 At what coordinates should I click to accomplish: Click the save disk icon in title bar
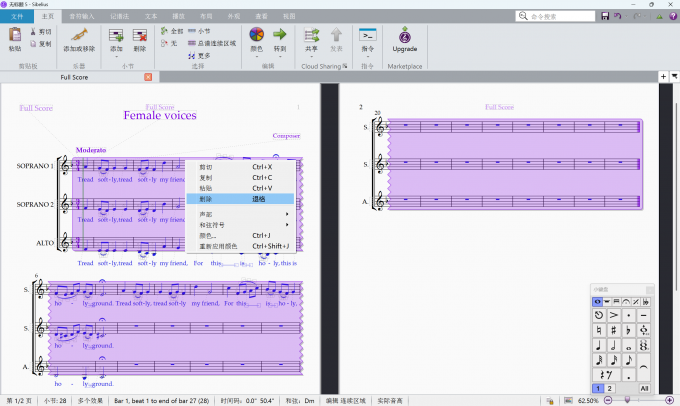pyautogui.click(x=605, y=16)
